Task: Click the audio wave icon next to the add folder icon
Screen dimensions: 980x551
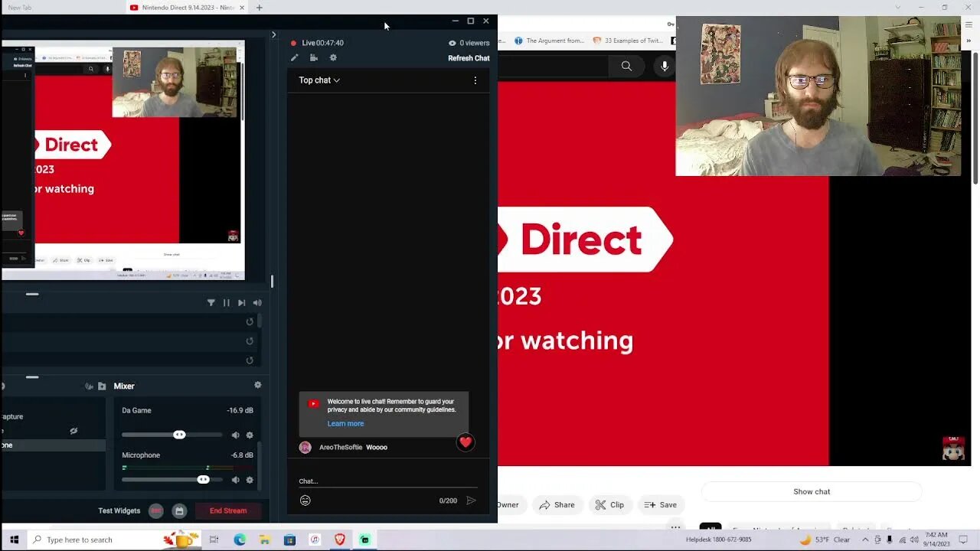Action: tap(89, 386)
